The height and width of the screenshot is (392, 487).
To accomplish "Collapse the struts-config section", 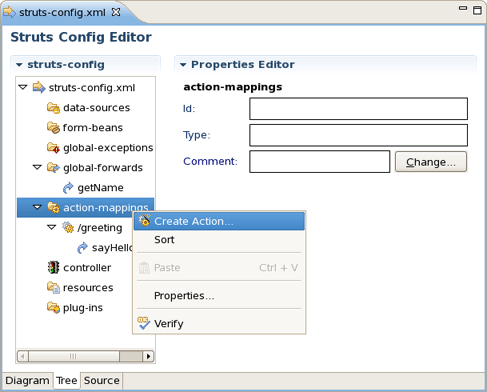I will click(19, 65).
